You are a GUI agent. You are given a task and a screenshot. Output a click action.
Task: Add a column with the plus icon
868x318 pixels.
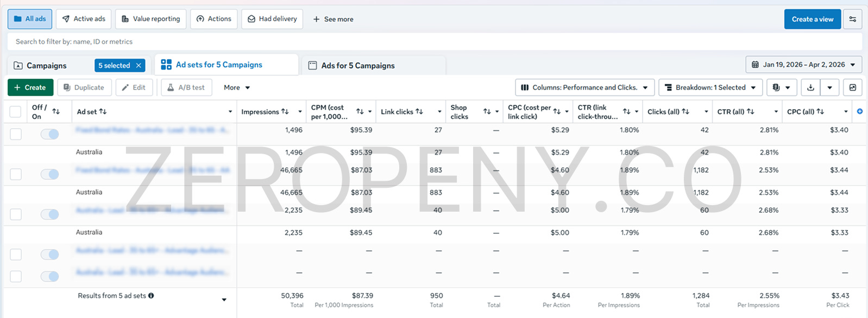(859, 111)
